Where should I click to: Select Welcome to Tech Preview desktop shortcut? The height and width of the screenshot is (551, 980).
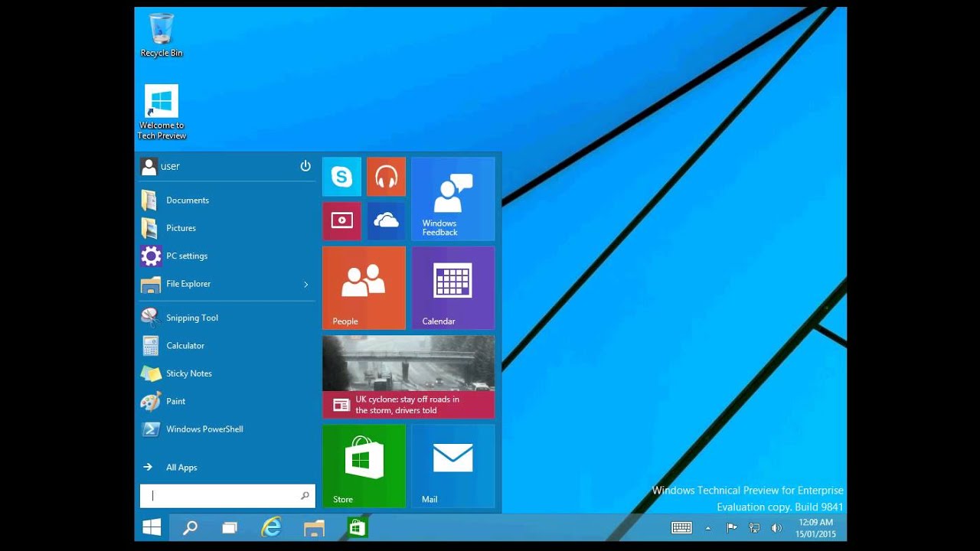tap(162, 112)
